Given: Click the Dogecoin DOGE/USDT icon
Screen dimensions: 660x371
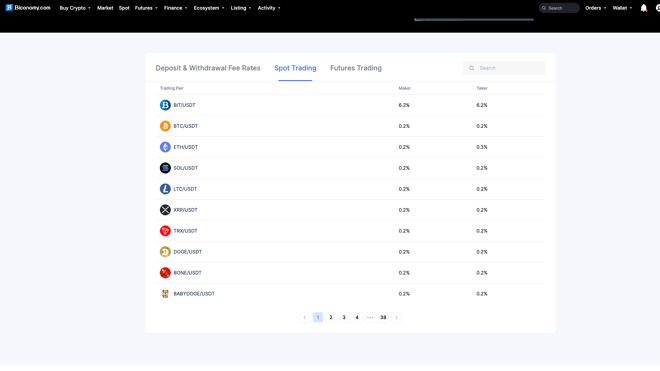Looking at the screenshot, I should click(x=165, y=252).
